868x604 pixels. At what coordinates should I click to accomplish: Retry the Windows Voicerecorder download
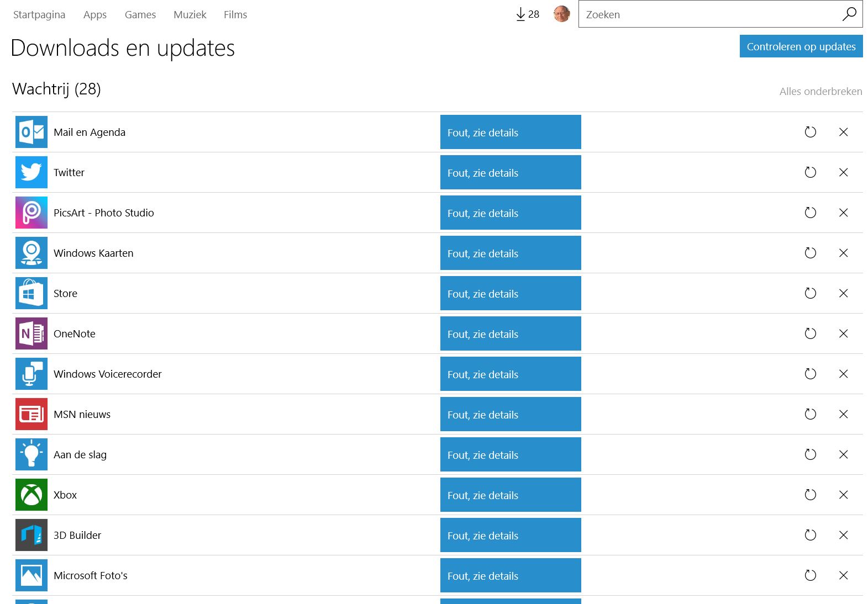[x=811, y=374]
